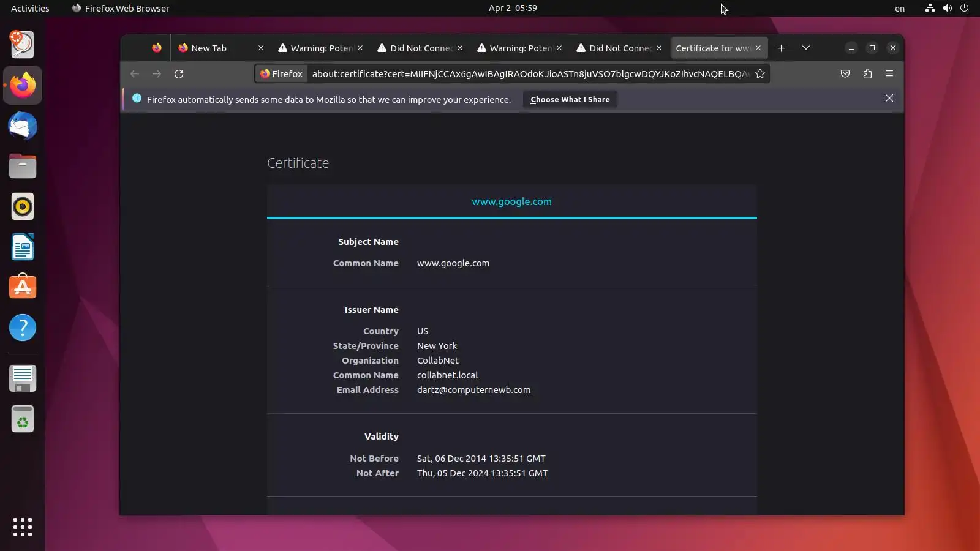Open Ubuntu Software store from dock
This screenshot has height=551, width=980.
23,287
